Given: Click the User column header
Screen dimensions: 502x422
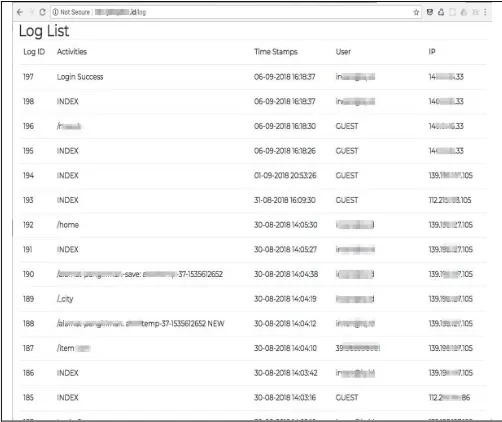Looking at the screenshot, I should click(343, 52).
